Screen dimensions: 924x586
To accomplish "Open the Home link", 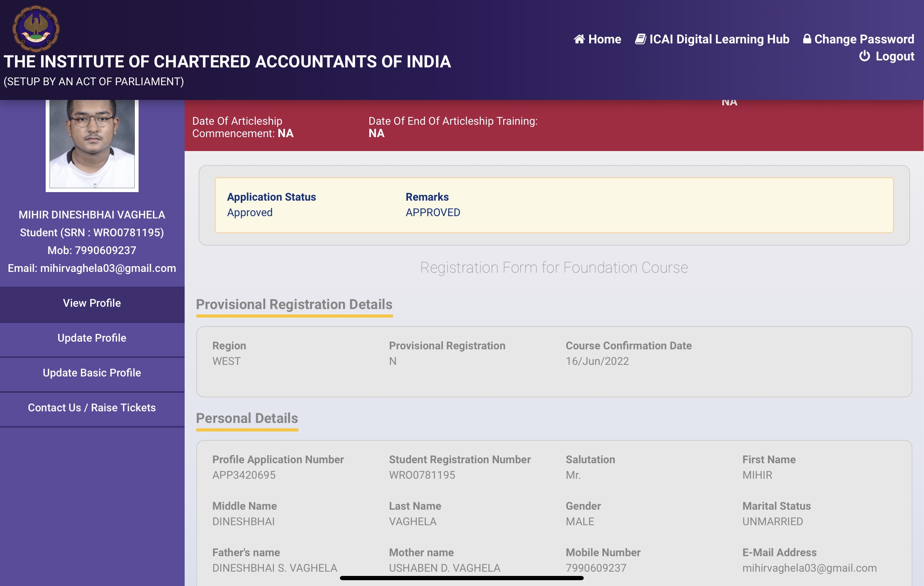I will coord(604,39).
